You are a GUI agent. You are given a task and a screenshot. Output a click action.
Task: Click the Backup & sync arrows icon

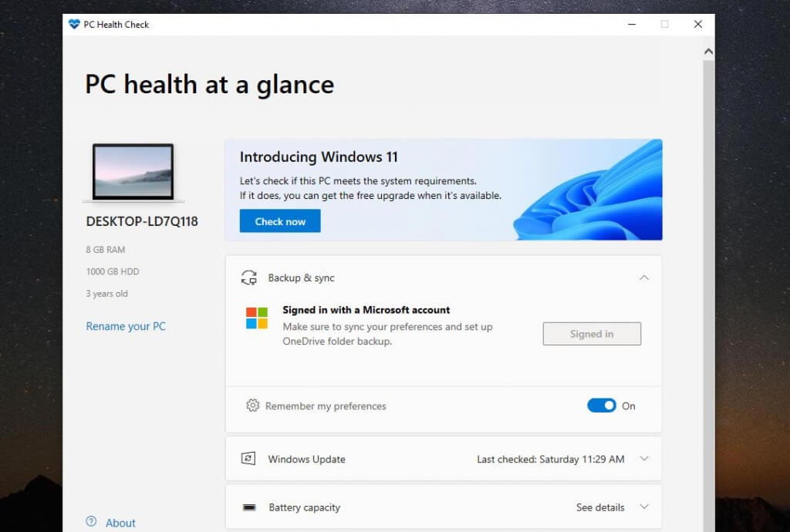click(x=249, y=278)
